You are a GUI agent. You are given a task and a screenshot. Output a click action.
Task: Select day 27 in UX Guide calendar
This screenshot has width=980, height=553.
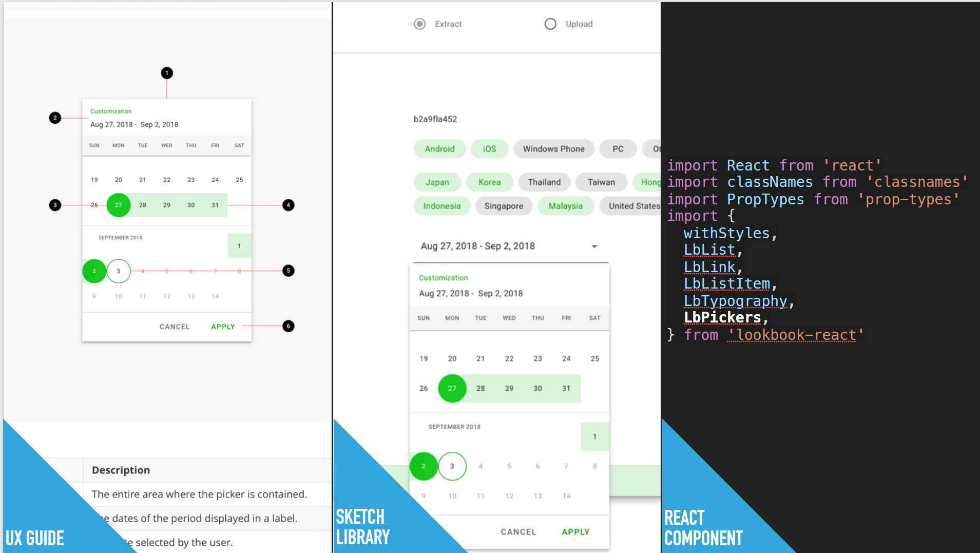point(119,205)
